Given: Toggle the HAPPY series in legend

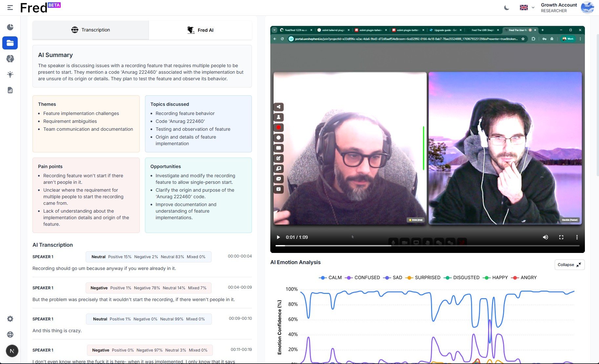Looking at the screenshot, I should tap(495, 278).
